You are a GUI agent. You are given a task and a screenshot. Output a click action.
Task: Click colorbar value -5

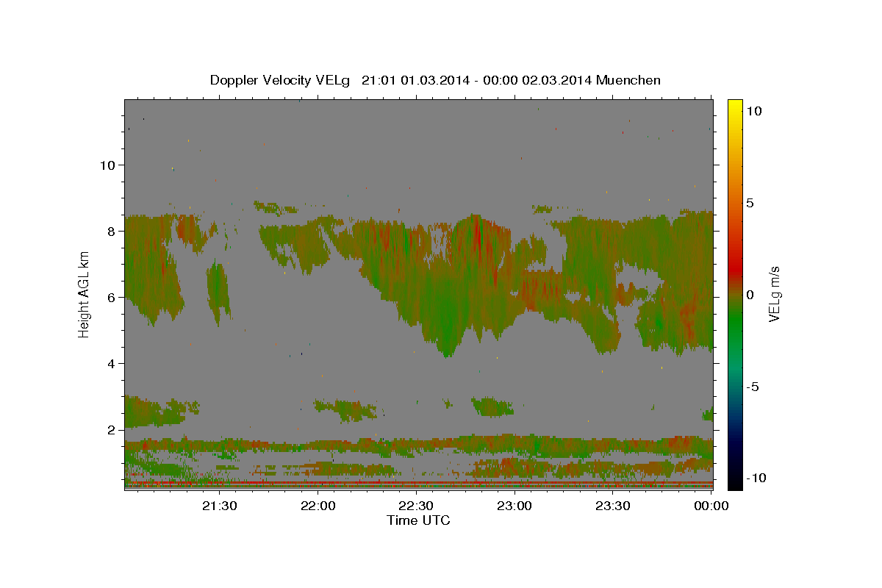(752, 387)
